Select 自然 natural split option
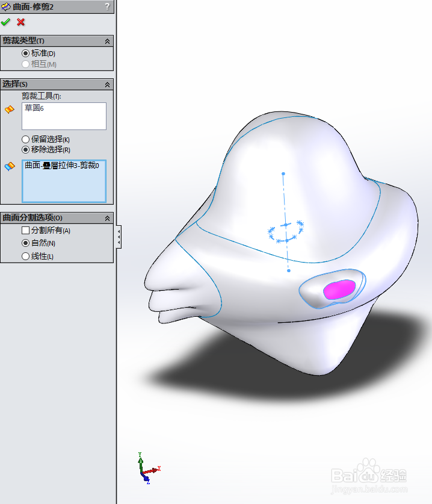This screenshot has height=504, width=432. (25, 243)
